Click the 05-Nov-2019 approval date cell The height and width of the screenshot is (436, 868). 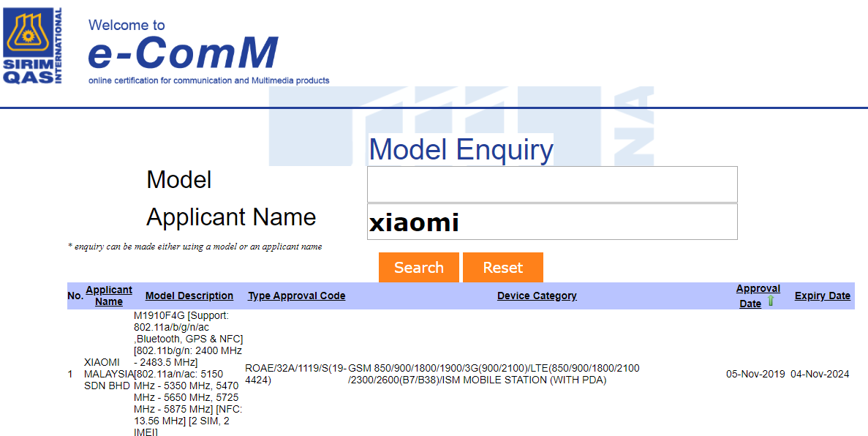point(755,374)
